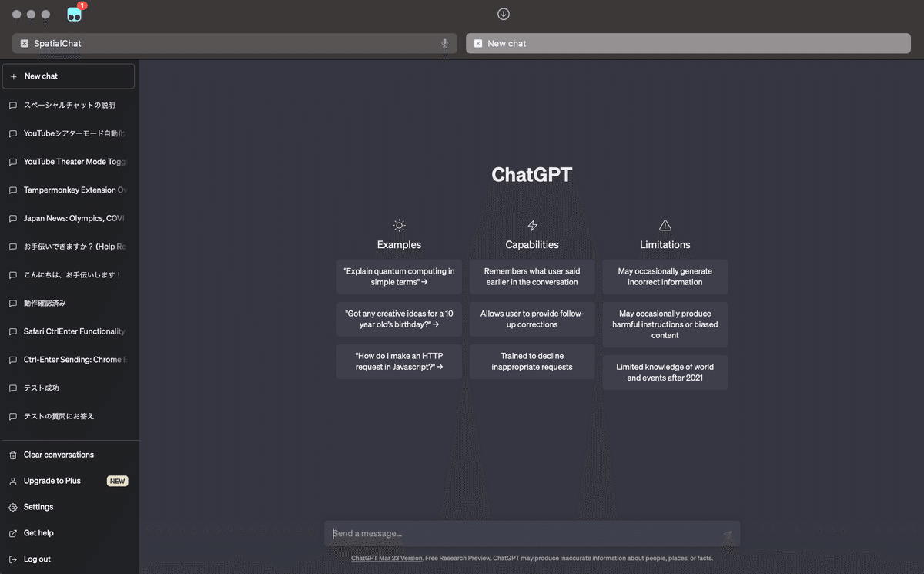Open ChatGPT Mar 23 Version link
The height and width of the screenshot is (574, 924).
[x=387, y=559]
